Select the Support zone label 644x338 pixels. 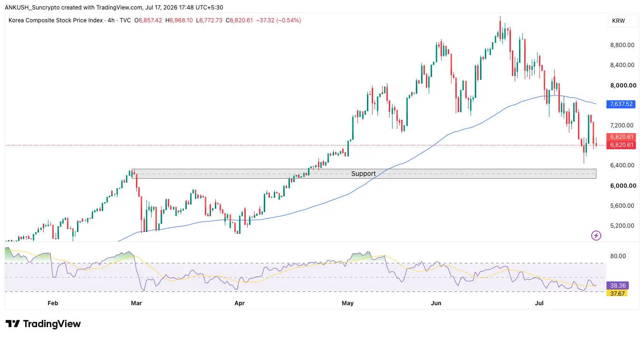(364, 174)
